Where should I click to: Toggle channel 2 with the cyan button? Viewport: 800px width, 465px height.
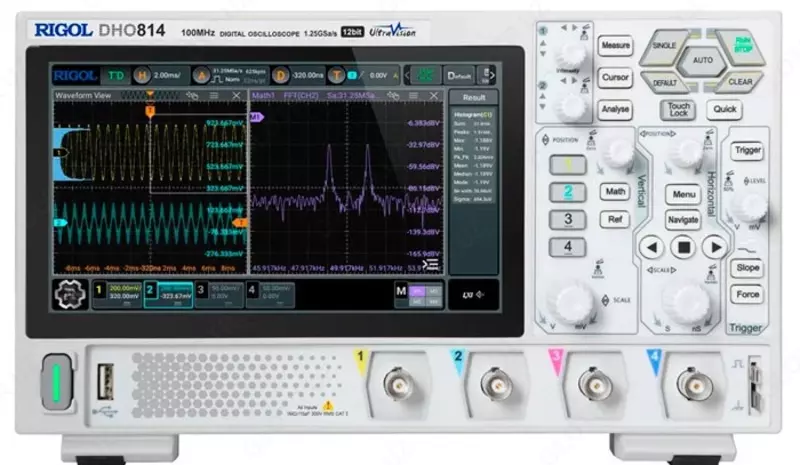coord(568,192)
